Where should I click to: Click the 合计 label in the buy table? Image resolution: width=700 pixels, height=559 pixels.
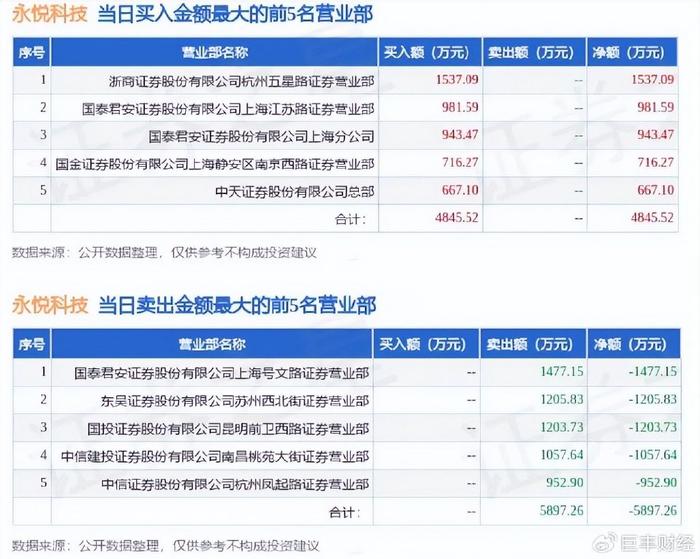350,219
